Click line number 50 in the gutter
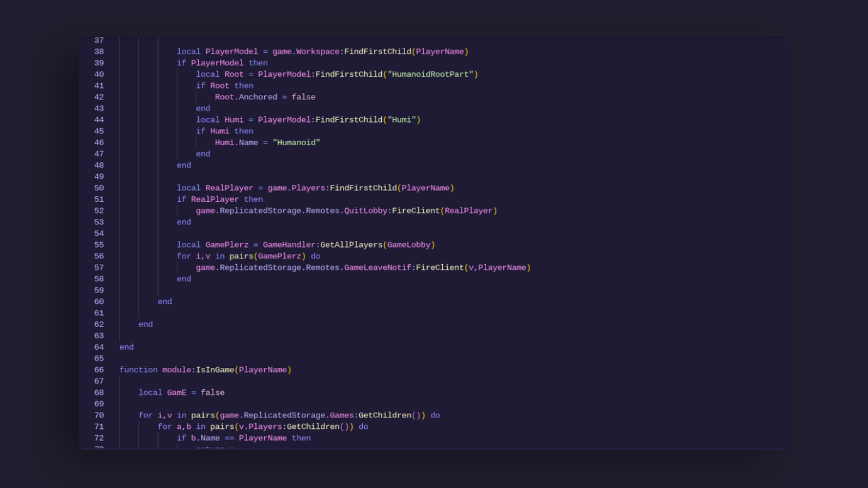 pyautogui.click(x=99, y=187)
